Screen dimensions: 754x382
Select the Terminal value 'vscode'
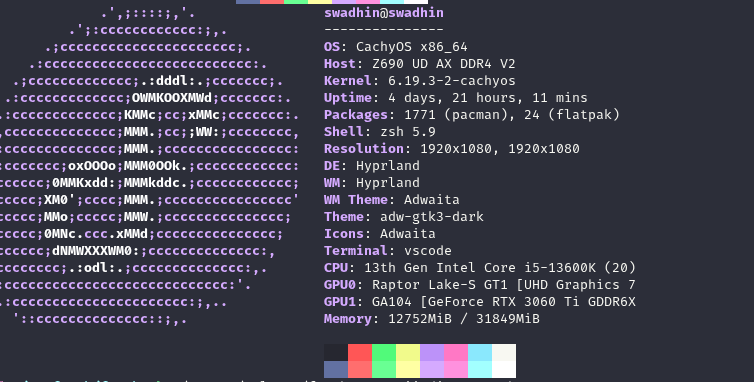point(427,250)
